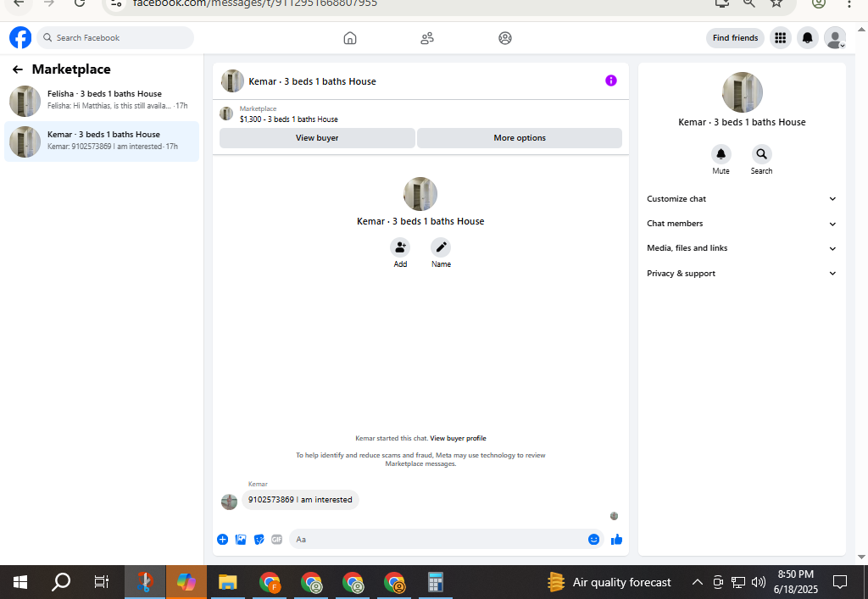Click the More options button
Screen dimensions: 868x599
[x=520, y=138]
